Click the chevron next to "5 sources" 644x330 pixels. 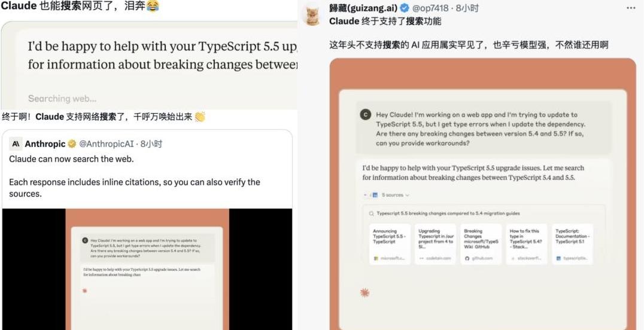click(x=408, y=195)
